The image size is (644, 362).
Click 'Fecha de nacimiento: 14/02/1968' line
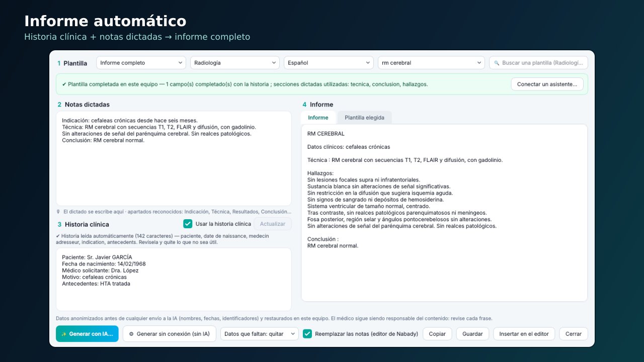click(104, 263)
